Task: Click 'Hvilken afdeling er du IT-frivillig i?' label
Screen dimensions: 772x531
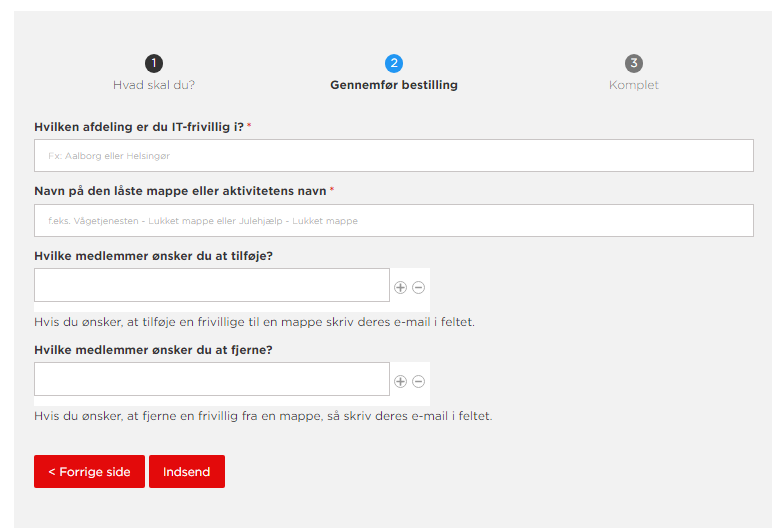Action: click(x=139, y=127)
